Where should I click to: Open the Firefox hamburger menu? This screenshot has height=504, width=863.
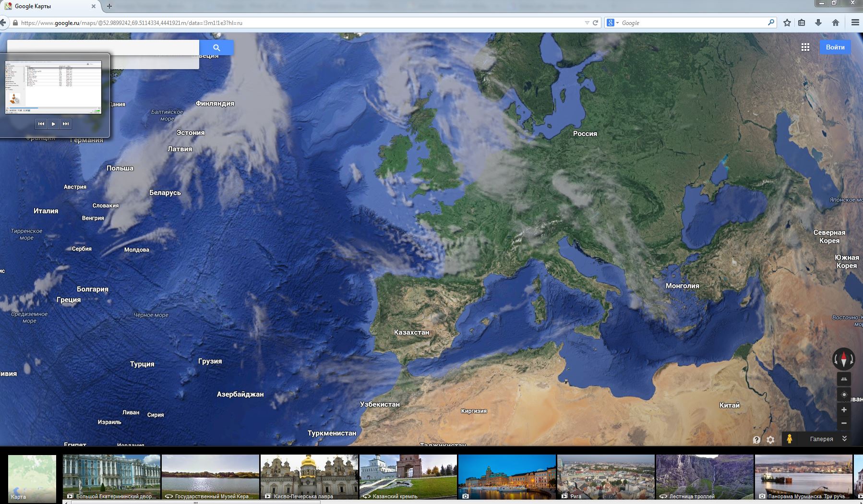tap(855, 23)
